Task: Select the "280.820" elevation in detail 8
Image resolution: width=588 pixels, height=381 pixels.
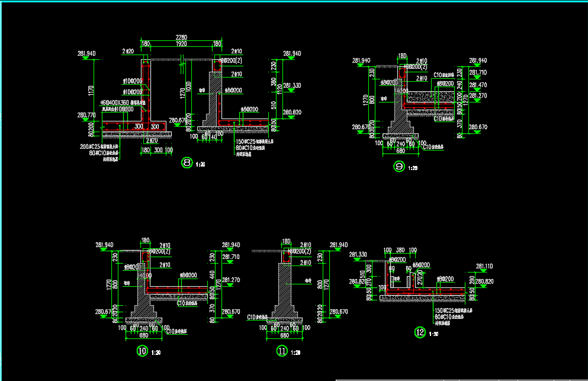Action: click(x=292, y=112)
